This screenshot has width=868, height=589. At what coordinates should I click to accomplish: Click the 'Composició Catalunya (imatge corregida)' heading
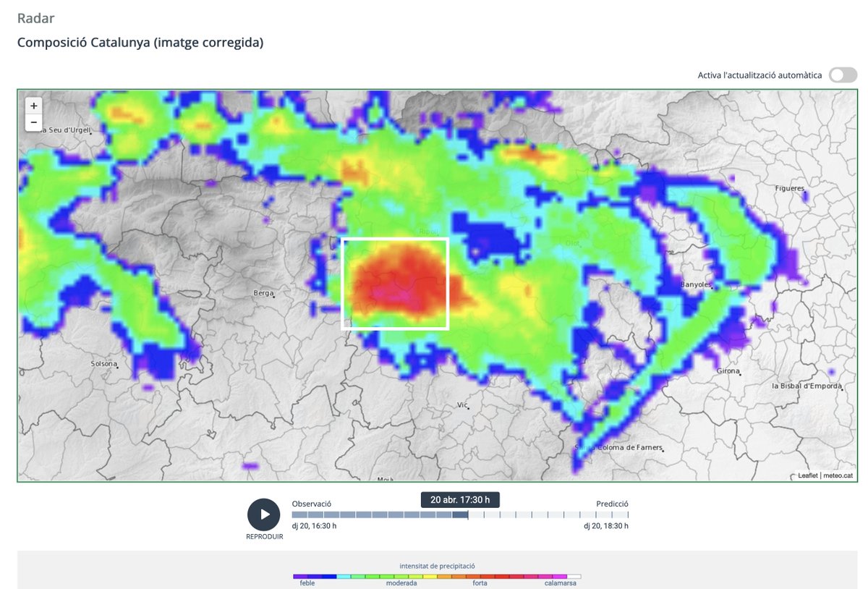(x=140, y=43)
